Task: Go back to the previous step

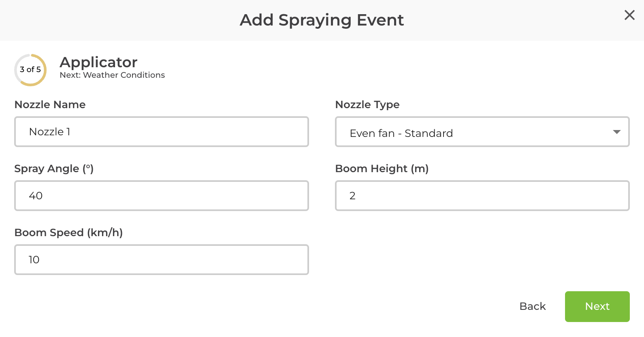Action: (532, 307)
